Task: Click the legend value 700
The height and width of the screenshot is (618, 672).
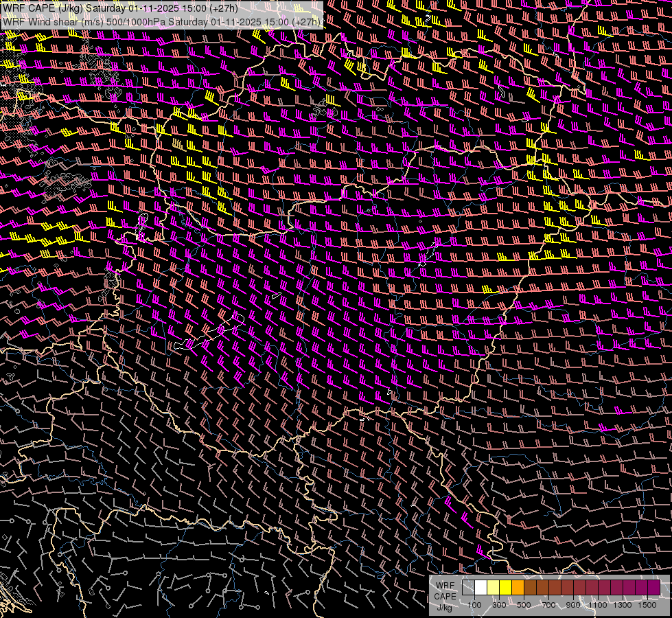Action: tap(548, 605)
